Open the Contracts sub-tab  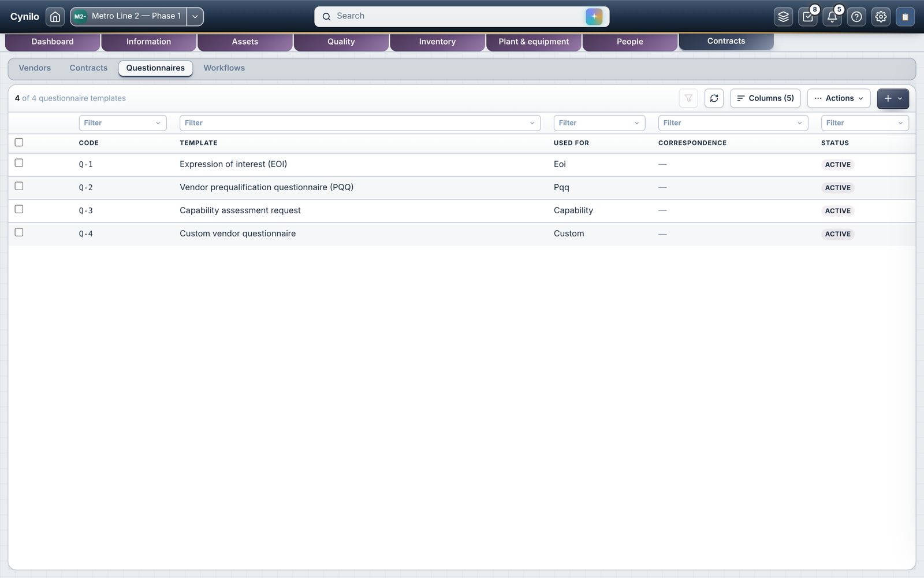click(x=88, y=68)
